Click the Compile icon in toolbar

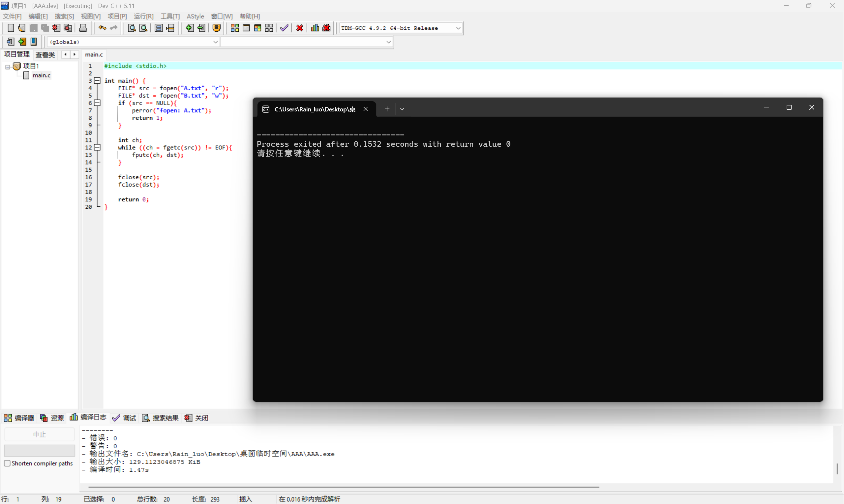(234, 28)
